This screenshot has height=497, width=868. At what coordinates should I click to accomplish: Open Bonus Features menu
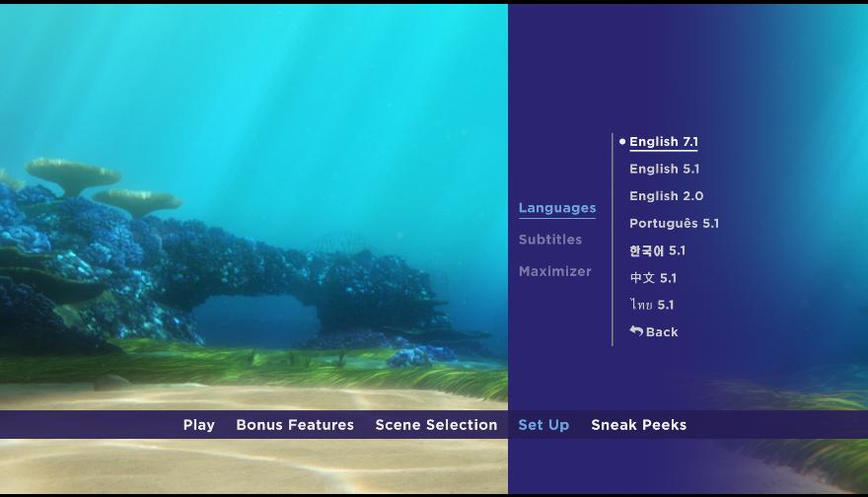pos(295,425)
